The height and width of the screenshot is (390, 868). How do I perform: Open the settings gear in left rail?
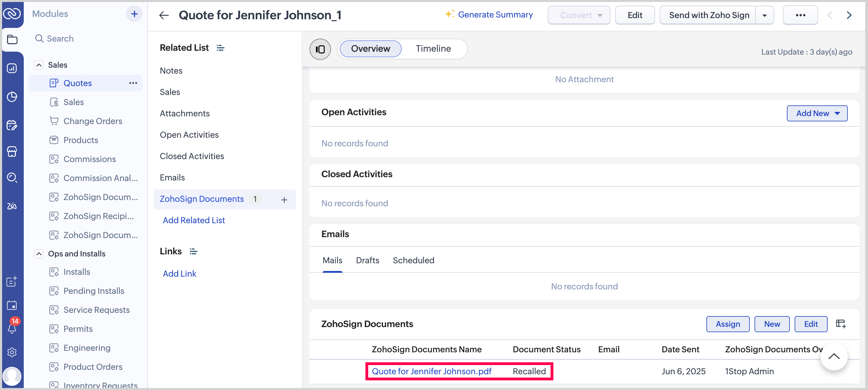pyautogui.click(x=12, y=352)
